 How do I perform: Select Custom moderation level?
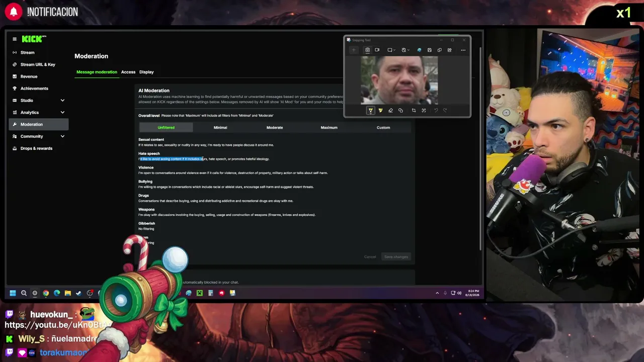coord(383,128)
